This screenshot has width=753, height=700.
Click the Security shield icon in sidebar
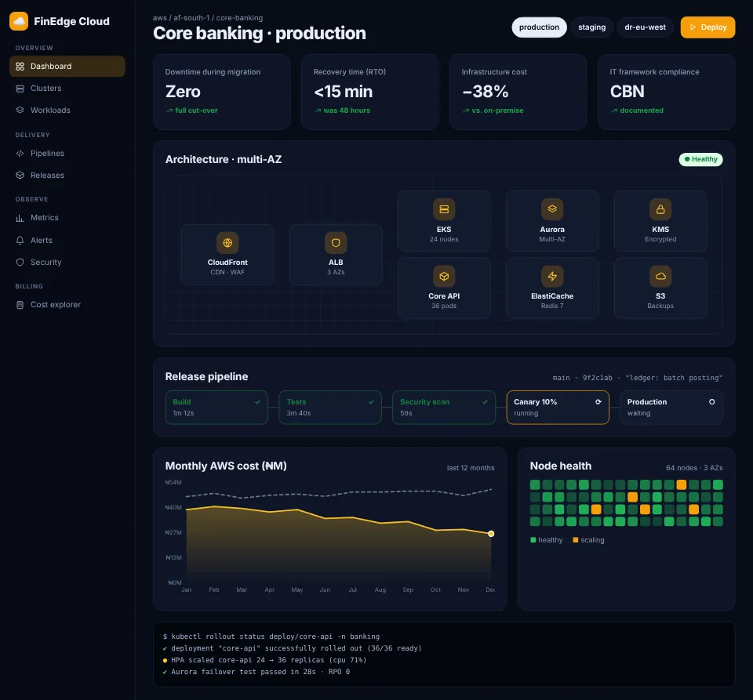pos(20,262)
